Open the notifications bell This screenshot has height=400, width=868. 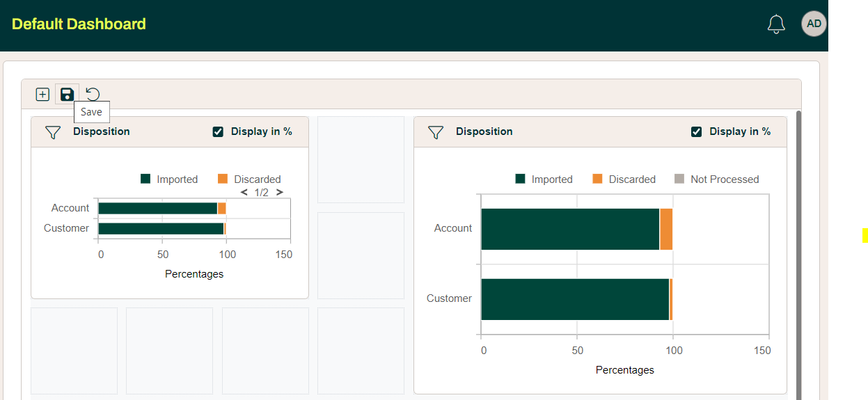point(776,24)
